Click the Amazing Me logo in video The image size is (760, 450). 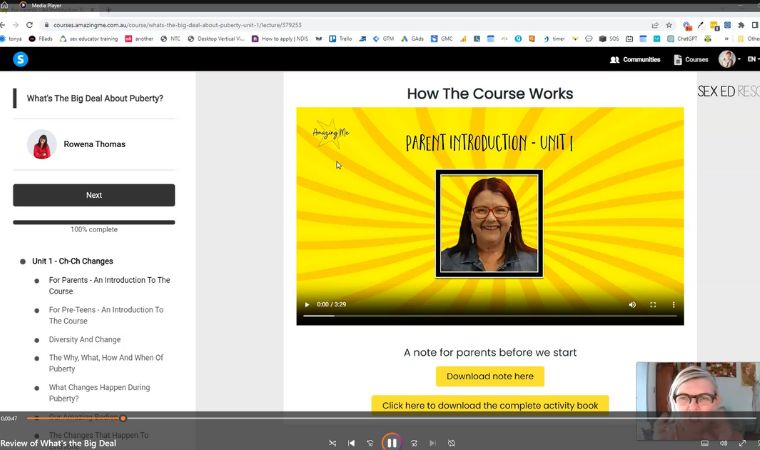point(331,132)
